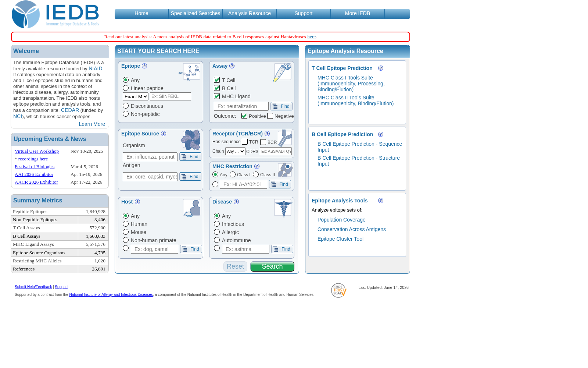Open the Epitope help question mark

click(144, 66)
